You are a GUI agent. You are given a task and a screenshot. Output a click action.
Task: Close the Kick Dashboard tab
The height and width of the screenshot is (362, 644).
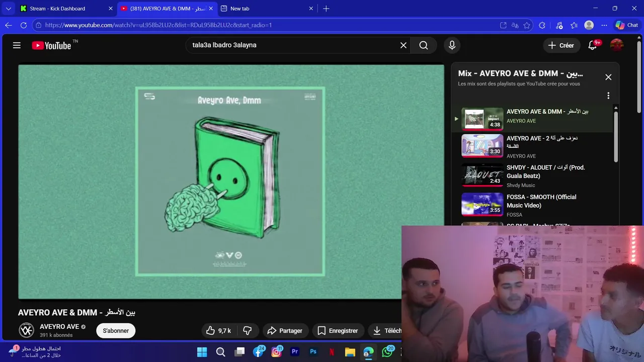coord(111,9)
